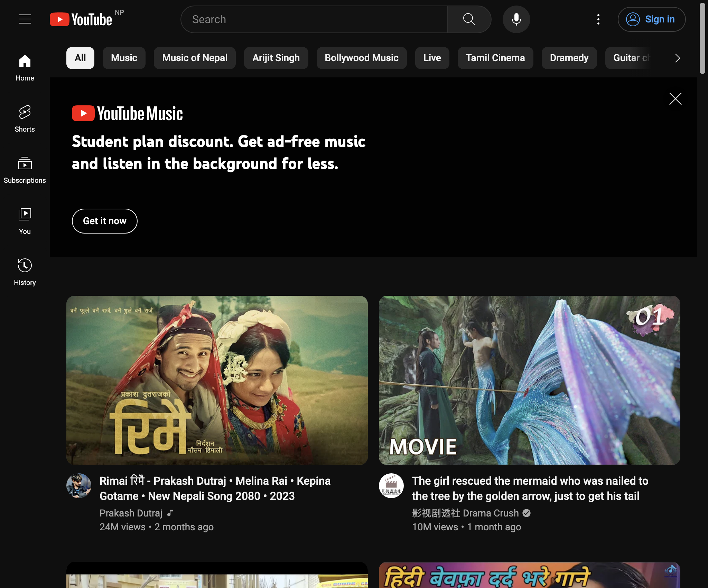708x588 pixels.
Task: Select the Tamil Cinema chip
Action: (495, 58)
